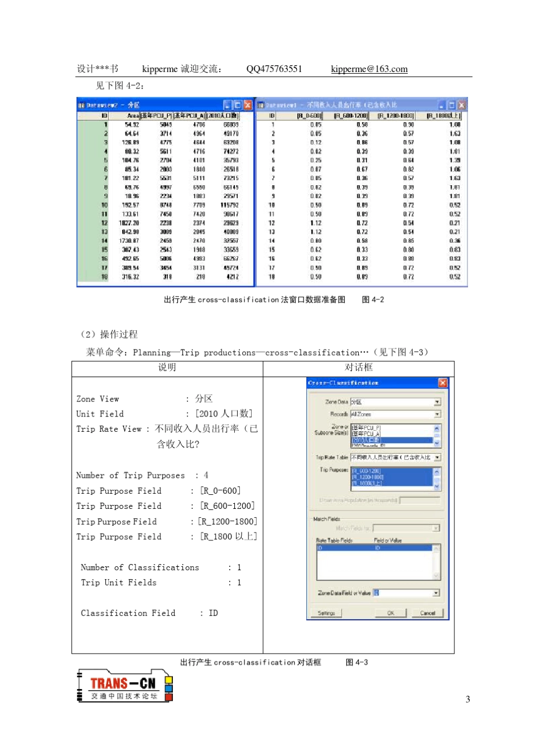Screen dimensions: 535x756
Task: Maximize the Dataview2 分区 window
Action: tap(238, 105)
